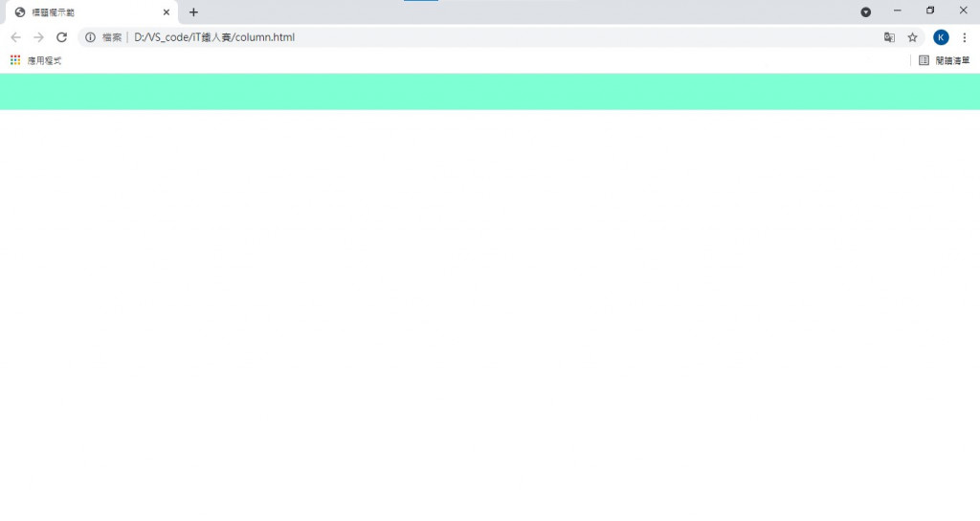
Task: Minimize the Chrome window
Action: pyautogui.click(x=898, y=11)
